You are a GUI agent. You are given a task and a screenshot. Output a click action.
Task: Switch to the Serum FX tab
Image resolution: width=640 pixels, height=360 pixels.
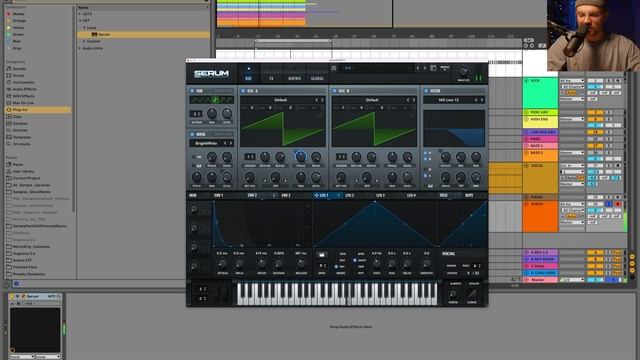coord(271,74)
